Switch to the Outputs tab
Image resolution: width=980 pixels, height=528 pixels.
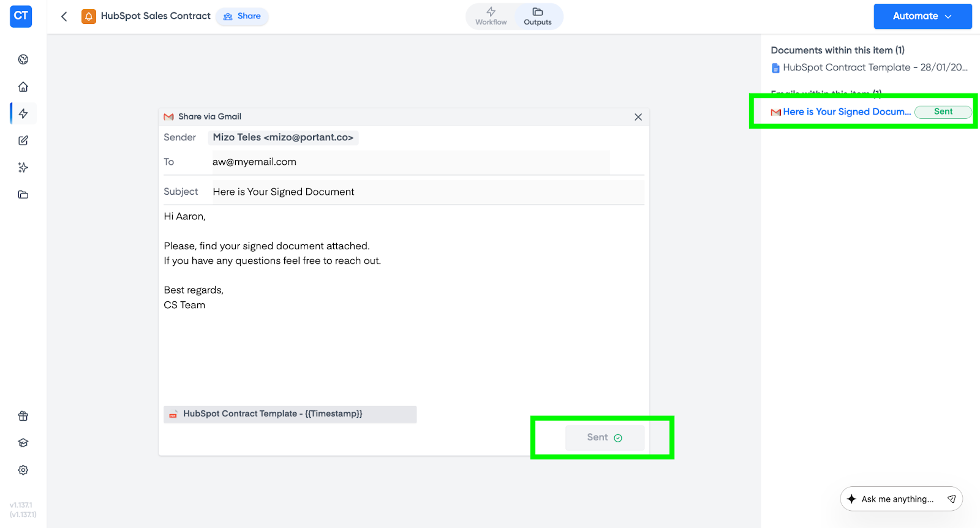point(537,17)
